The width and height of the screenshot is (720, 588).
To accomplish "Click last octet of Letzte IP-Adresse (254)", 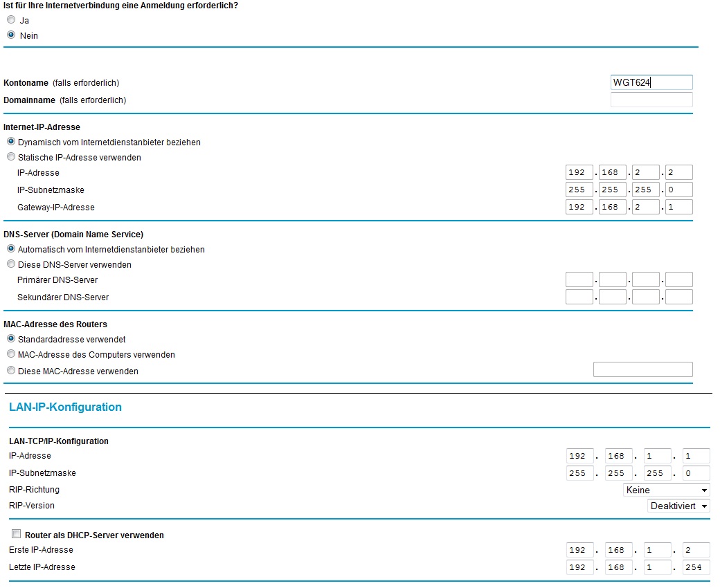I will (696, 567).
